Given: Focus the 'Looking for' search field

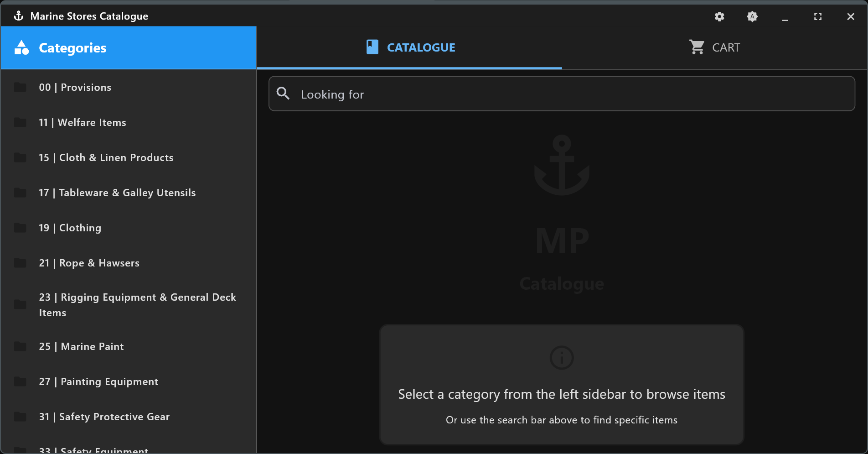Looking at the screenshot, I should coord(562,94).
